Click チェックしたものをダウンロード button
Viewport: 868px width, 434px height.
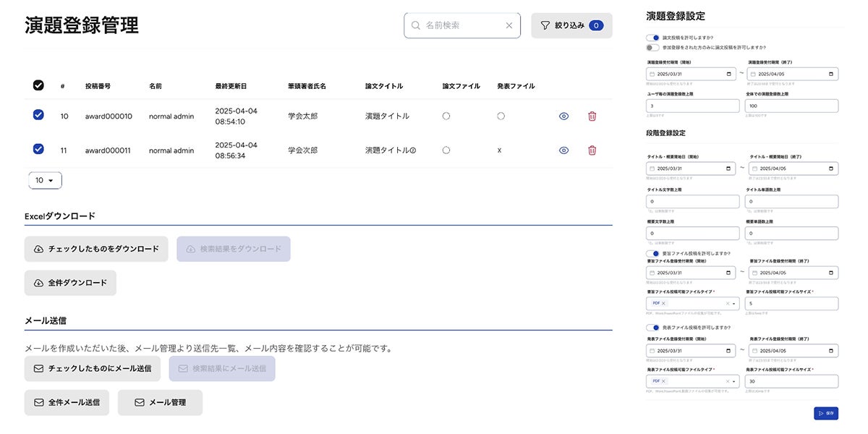pos(96,249)
